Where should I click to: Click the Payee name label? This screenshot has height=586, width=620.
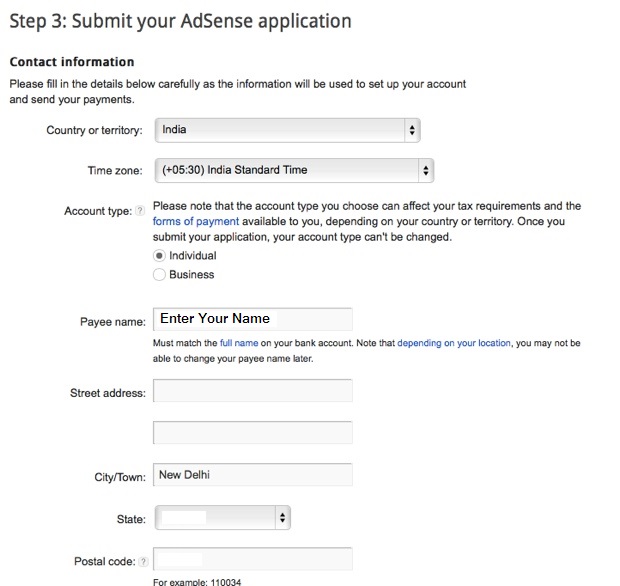113,322
